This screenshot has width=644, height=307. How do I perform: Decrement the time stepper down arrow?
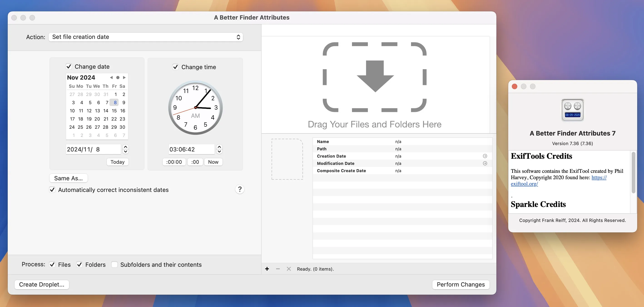(x=219, y=151)
